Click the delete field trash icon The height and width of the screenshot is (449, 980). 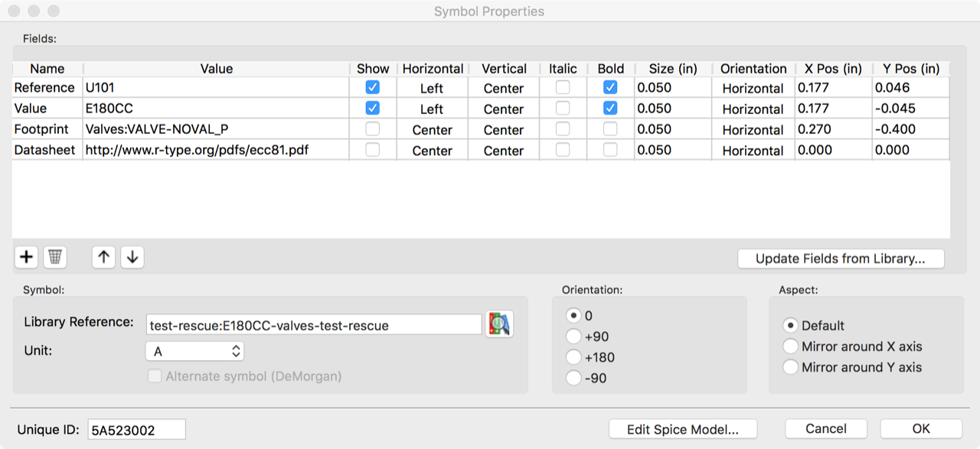point(55,257)
